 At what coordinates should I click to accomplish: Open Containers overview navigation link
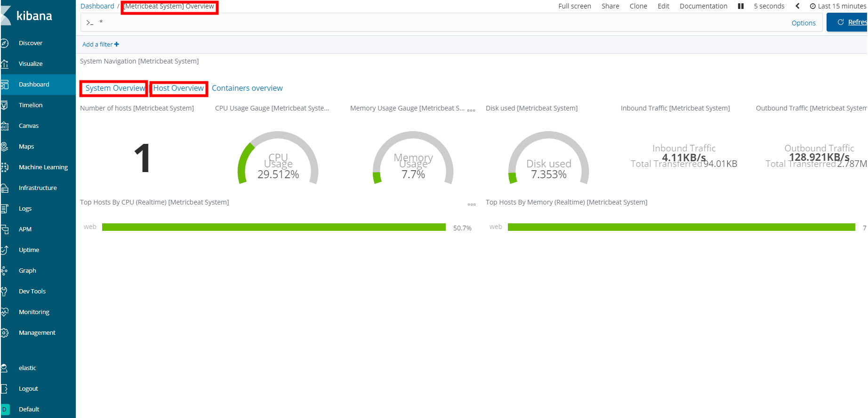click(247, 88)
